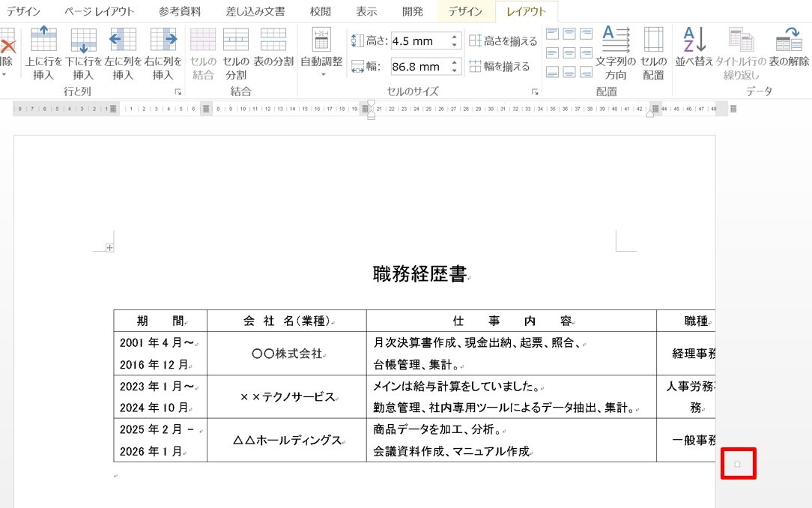Decrease the 幅 value with down arrow
812x508 pixels.
coord(455,70)
